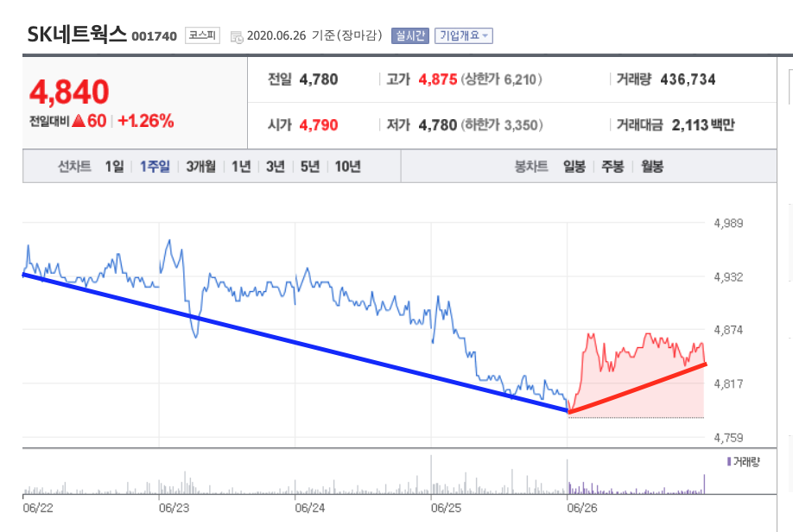
Task: Switch to 월봉 candlestick chart
Action: pos(652,167)
